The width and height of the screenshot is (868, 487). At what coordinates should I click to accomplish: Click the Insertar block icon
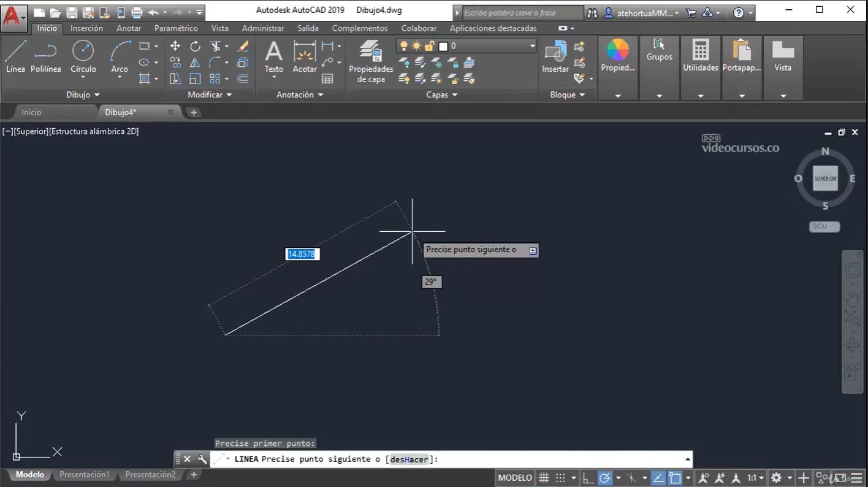[x=555, y=56]
